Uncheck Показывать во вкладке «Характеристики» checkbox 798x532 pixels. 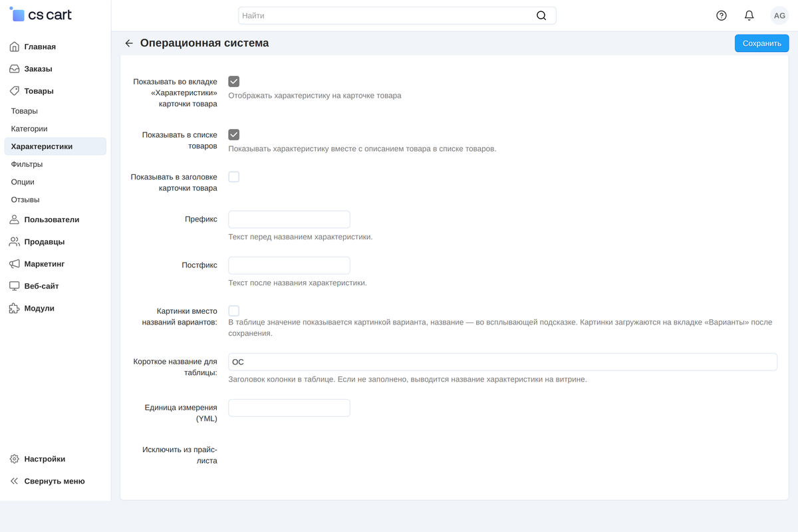coord(233,81)
